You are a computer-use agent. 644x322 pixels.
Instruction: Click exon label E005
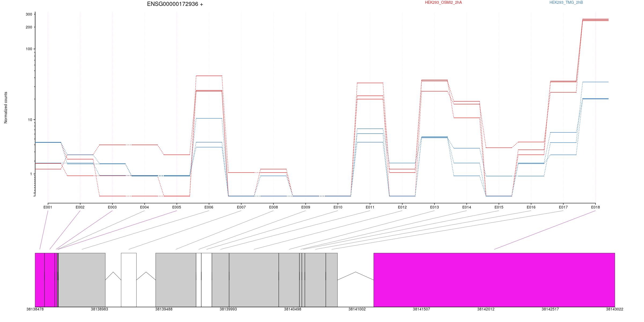177,207
